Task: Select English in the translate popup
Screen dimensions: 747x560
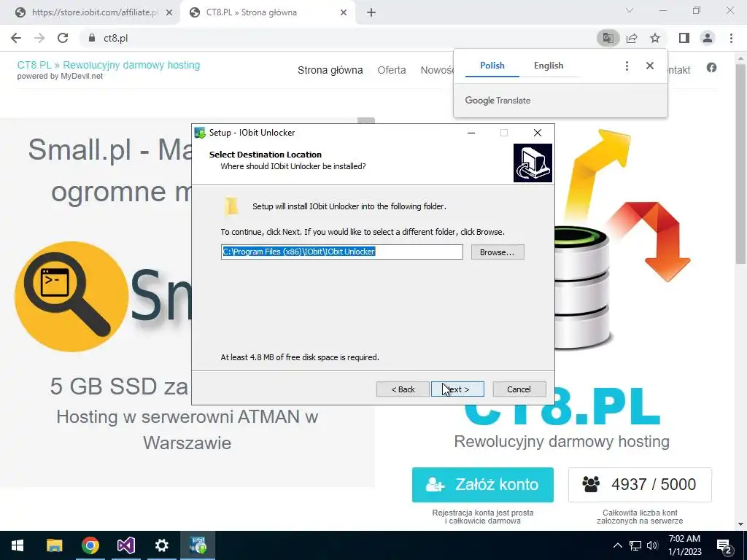Action: tap(549, 66)
